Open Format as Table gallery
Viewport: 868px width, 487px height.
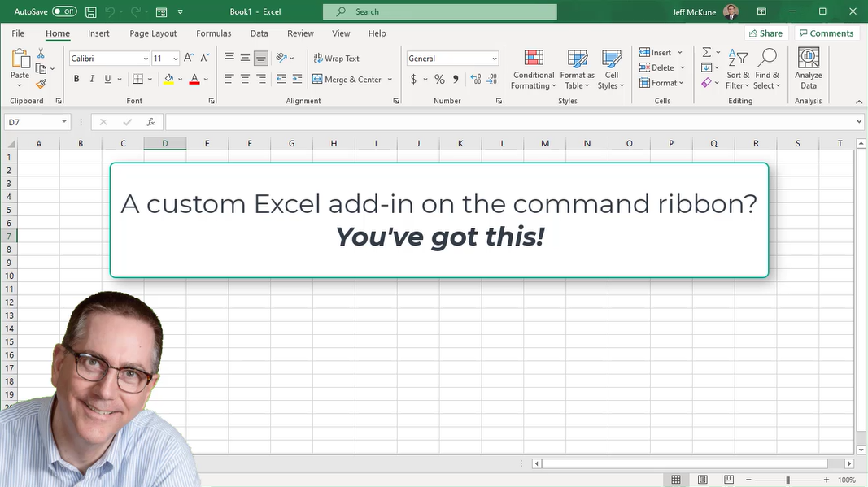tap(577, 68)
